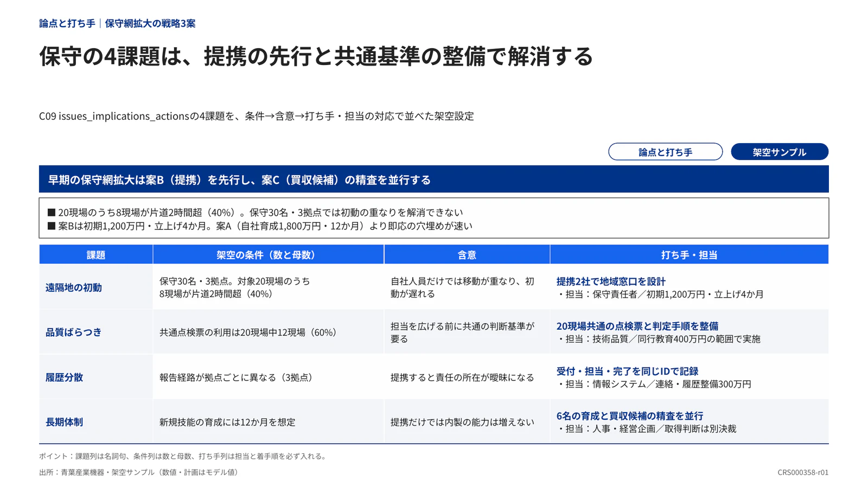Click the line 担当：技術品質／同行教育400万円の範囲で実施

tap(659, 339)
